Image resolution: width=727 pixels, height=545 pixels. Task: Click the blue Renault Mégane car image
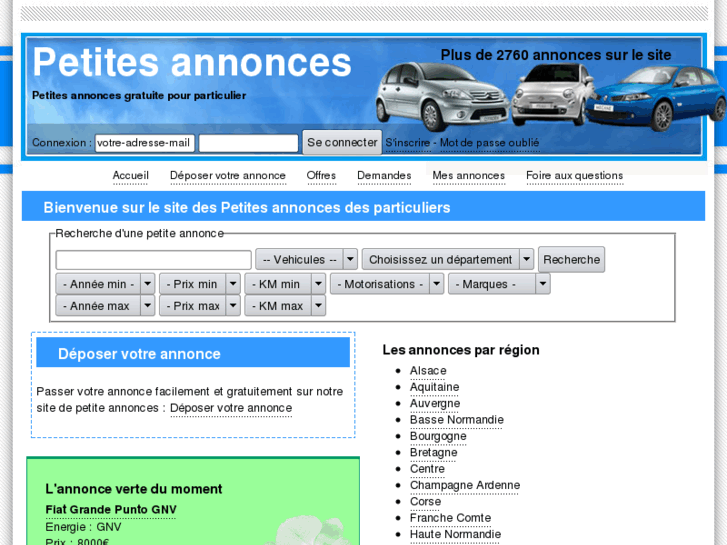[x=656, y=98]
